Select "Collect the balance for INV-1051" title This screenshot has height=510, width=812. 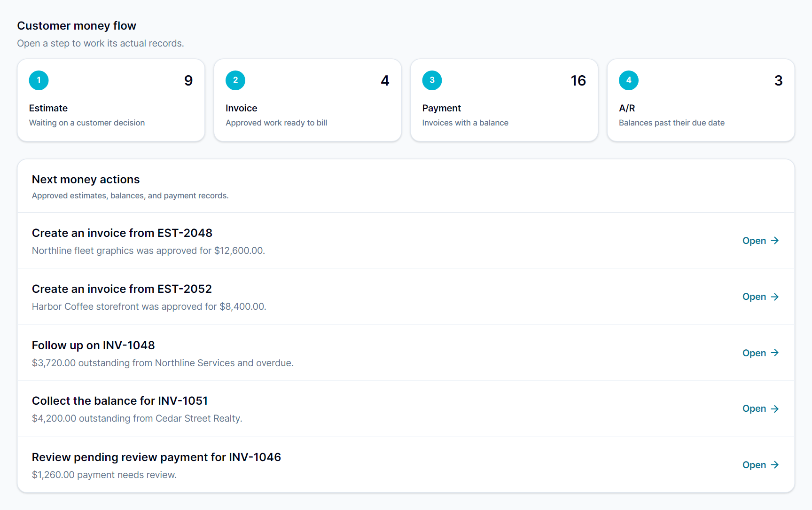[x=120, y=401]
